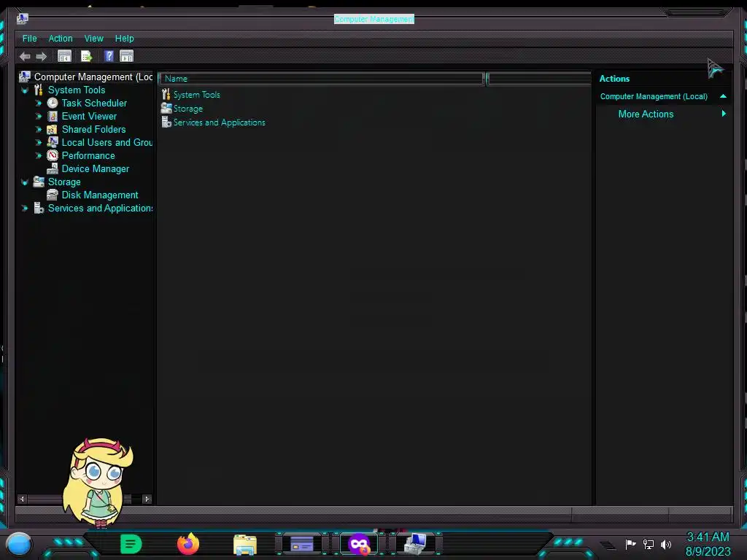Click the tree pane scroll left arrow
The height and width of the screenshot is (560, 747).
click(21, 499)
